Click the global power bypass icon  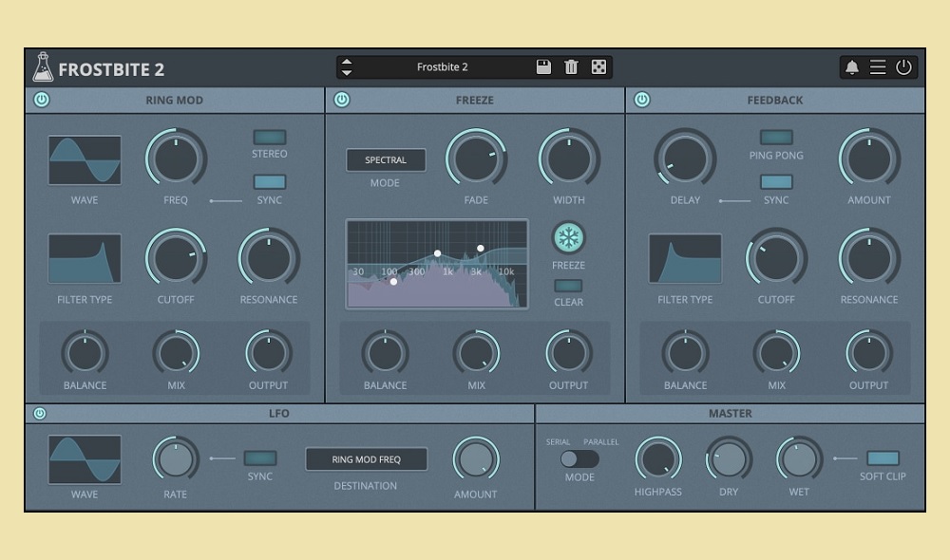(x=903, y=67)
